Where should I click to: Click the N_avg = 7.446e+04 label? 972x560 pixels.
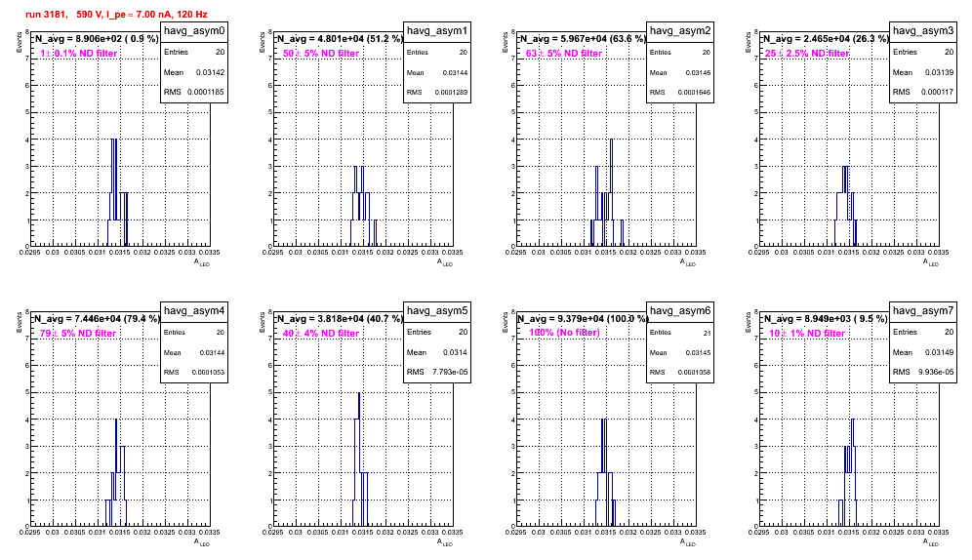[x=97, y=318]
